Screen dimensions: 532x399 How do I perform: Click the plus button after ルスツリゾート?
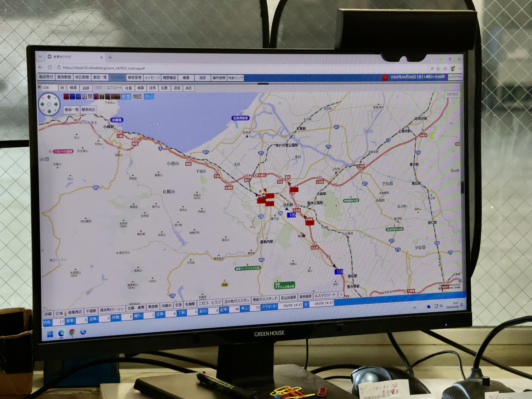coord(341,294)
